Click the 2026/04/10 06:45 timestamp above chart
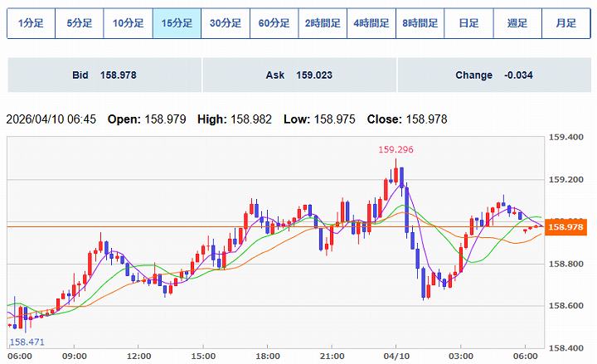Viewport: 597px width, 364px height. coord(51,119)
